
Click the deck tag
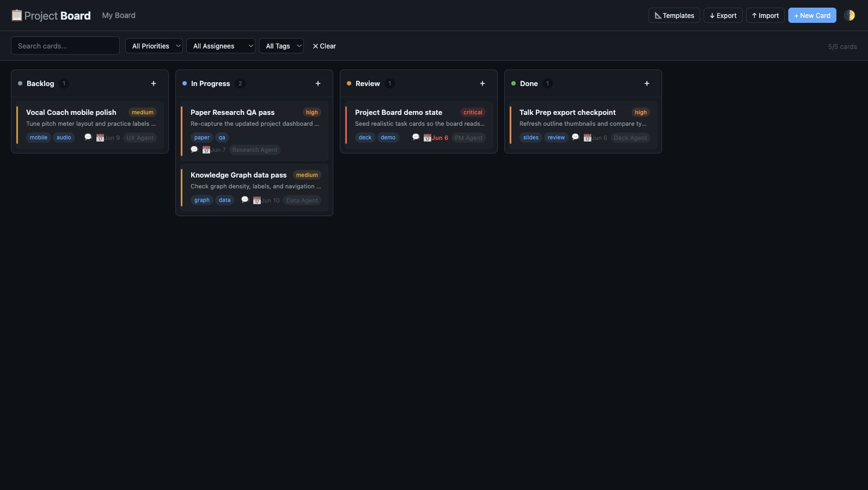(365, 137)
